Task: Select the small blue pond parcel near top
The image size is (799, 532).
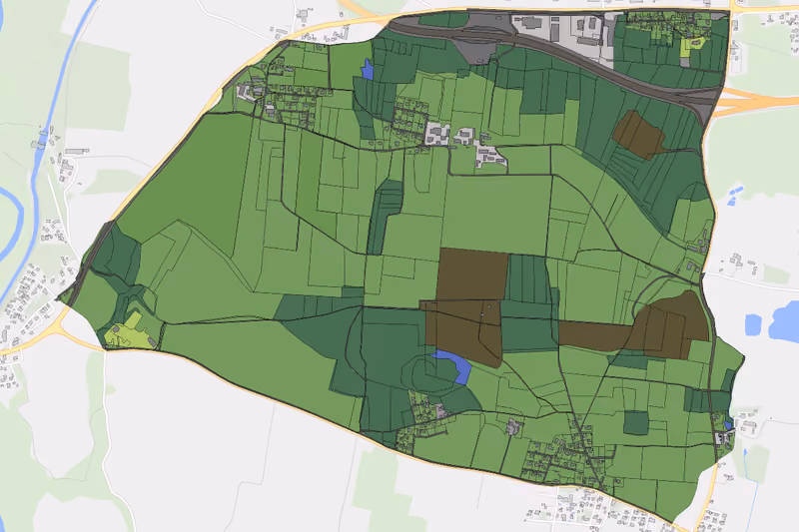Action: tap(368, 70)
